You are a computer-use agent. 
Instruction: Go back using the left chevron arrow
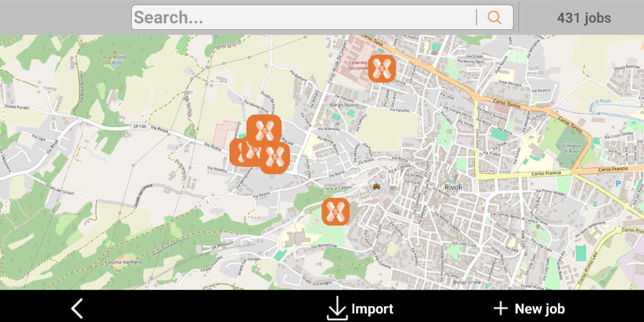coord(77,308)
